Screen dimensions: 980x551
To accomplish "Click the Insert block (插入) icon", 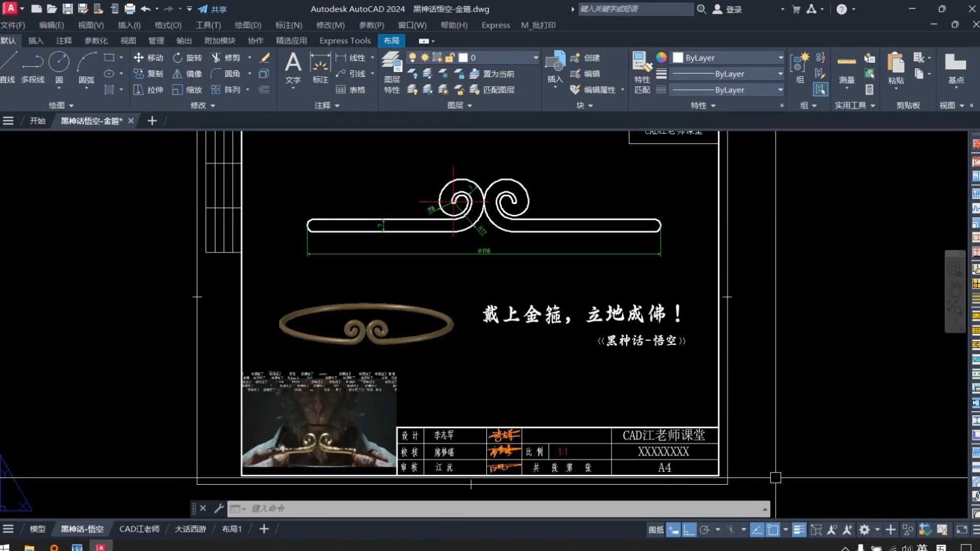I will pos(555,67).
